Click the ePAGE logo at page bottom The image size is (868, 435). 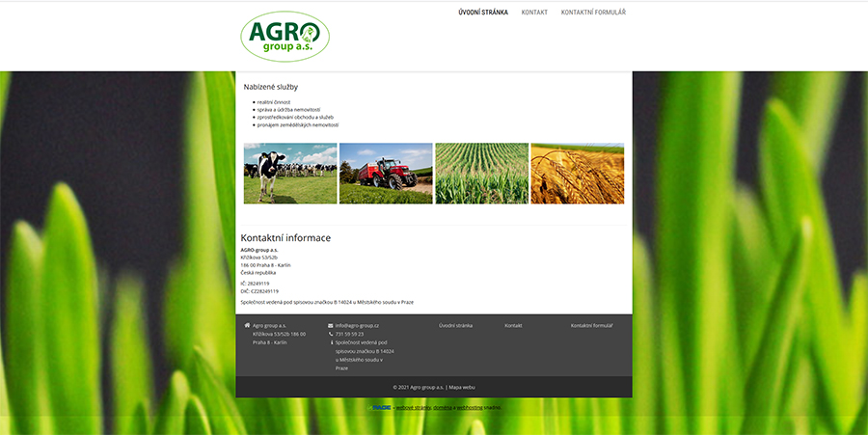coord(382,408)
